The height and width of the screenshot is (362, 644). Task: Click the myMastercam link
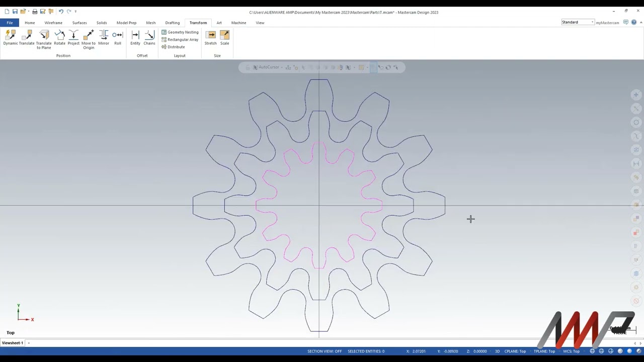607,23
